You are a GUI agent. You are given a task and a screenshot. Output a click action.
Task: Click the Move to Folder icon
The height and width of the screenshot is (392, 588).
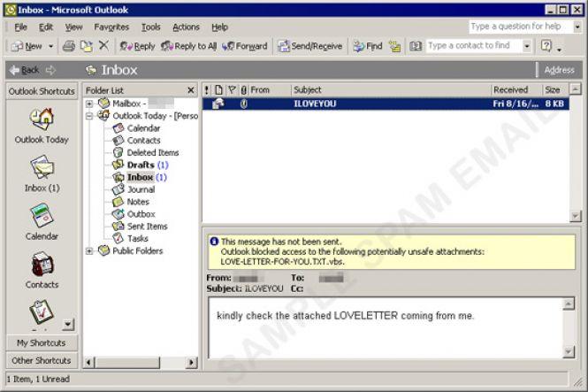click(87, 46)
